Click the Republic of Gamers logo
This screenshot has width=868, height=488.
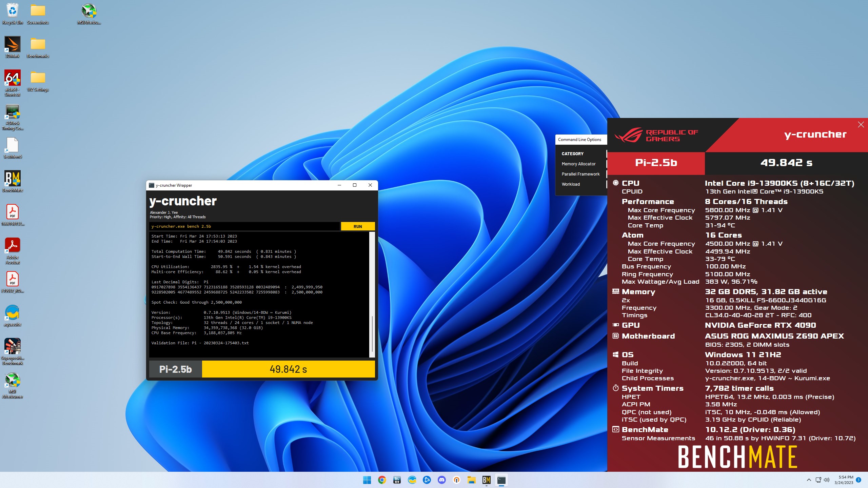[656, 135]
